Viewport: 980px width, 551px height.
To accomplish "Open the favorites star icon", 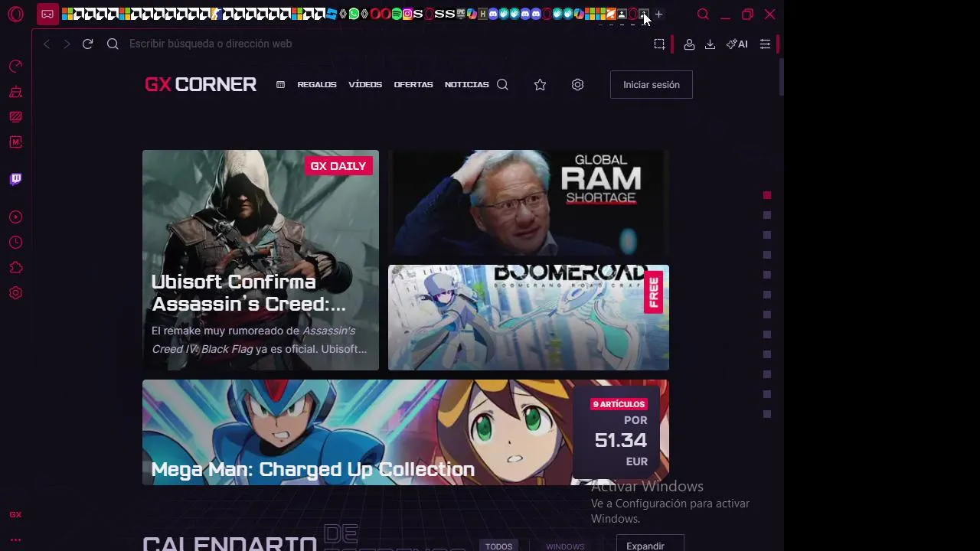I will 541,85.
